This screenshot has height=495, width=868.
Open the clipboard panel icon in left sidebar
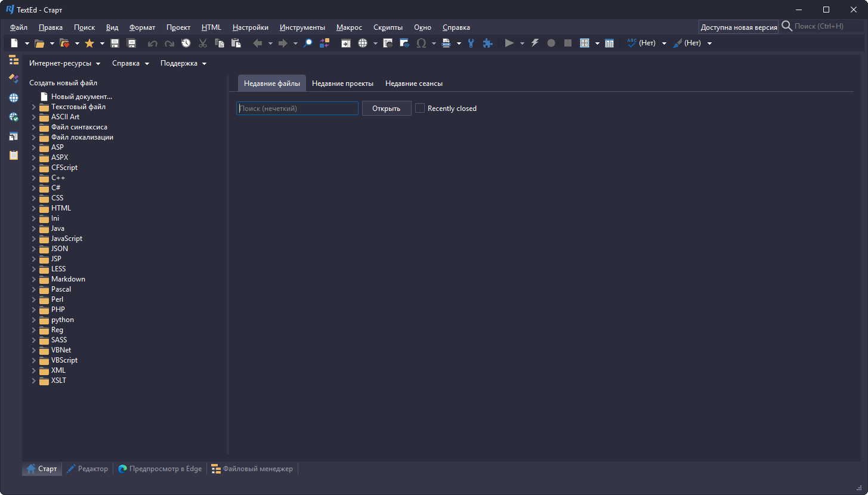(x=13, y=155)
